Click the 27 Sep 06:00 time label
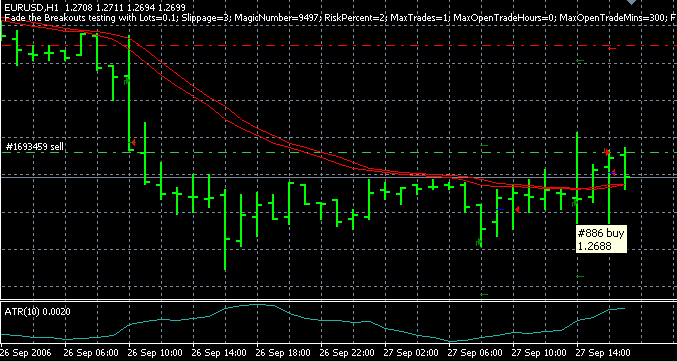Screen dimensions: 677x362 click(475, 352)
